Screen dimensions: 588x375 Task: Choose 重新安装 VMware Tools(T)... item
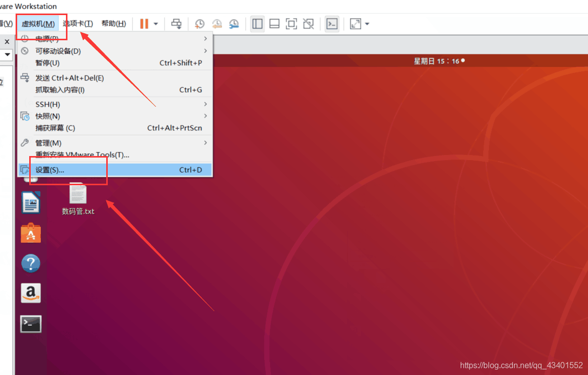pos(115,155)
